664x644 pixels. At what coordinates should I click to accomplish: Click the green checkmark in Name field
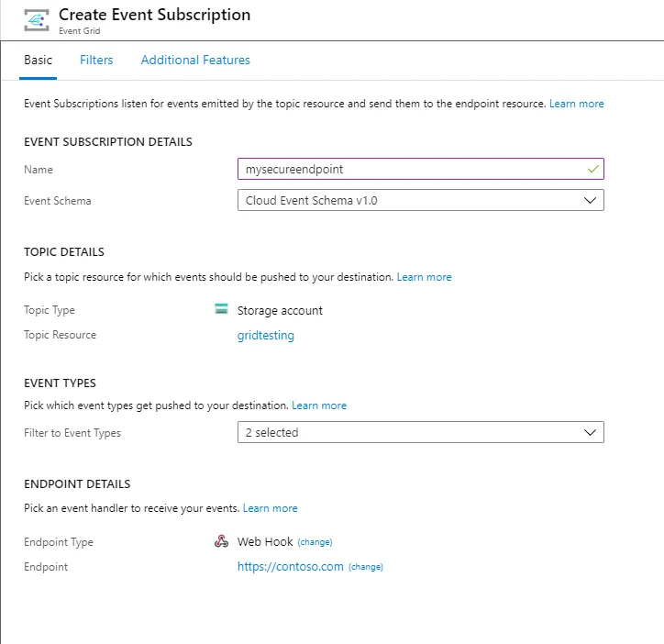click(x=592, y=169)
